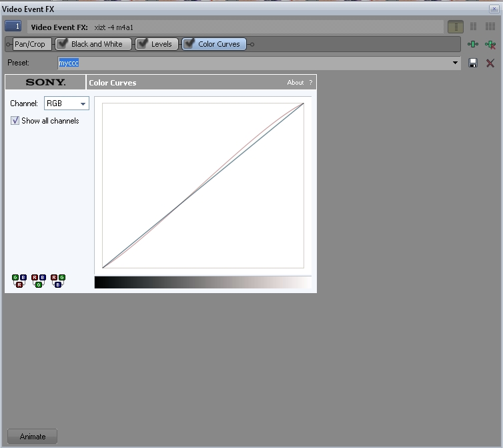Click the grayscale gradient bar below the curve
This screenshot has width=503, height=448.
pos(203,282)
